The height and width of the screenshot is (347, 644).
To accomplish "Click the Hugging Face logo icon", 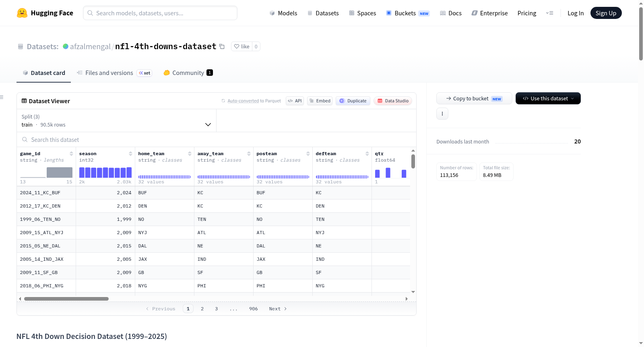I will click(22, 13).
